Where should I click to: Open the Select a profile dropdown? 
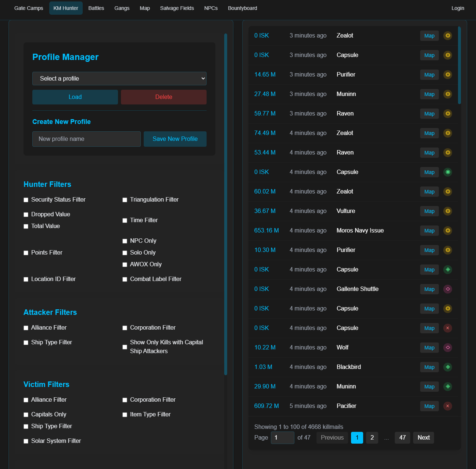point(119,79)
